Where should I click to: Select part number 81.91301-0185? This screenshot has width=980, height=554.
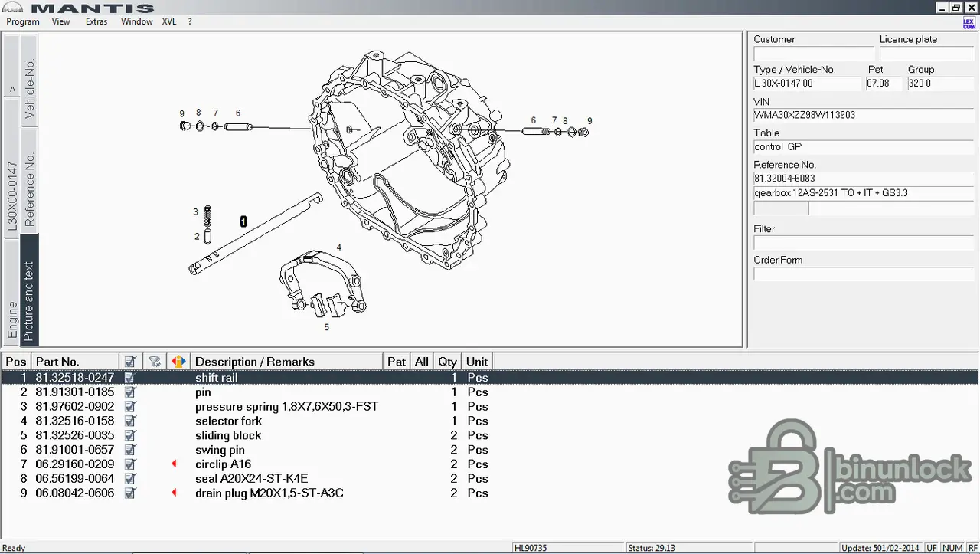pos(75,392)
